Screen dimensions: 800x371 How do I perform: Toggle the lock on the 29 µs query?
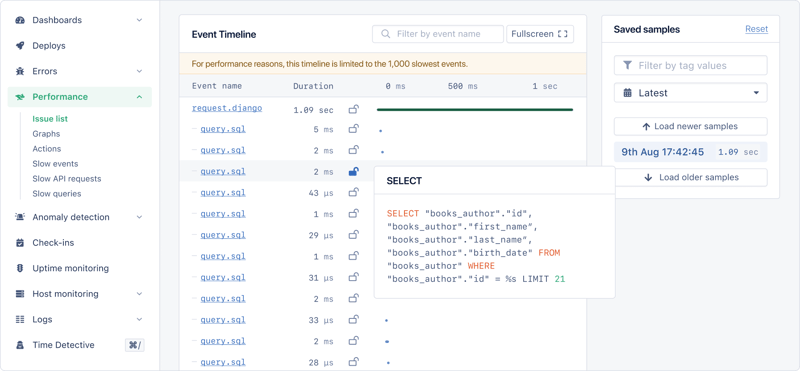(353, 235)
